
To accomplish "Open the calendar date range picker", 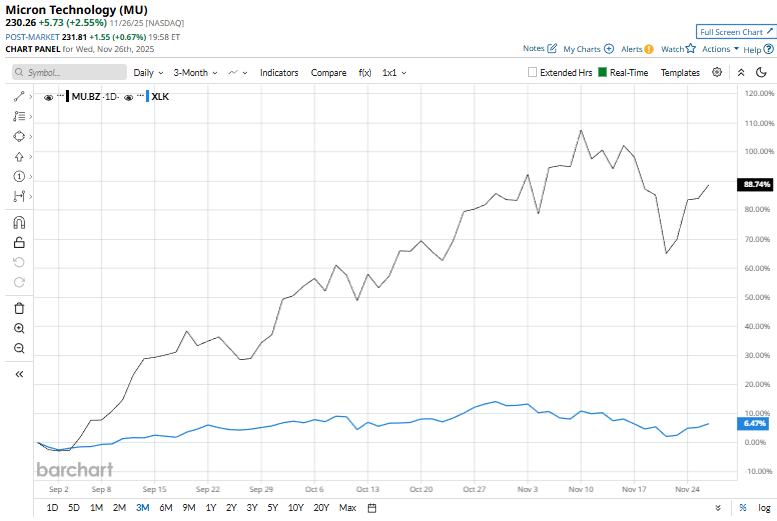I will tap(372, 508).
